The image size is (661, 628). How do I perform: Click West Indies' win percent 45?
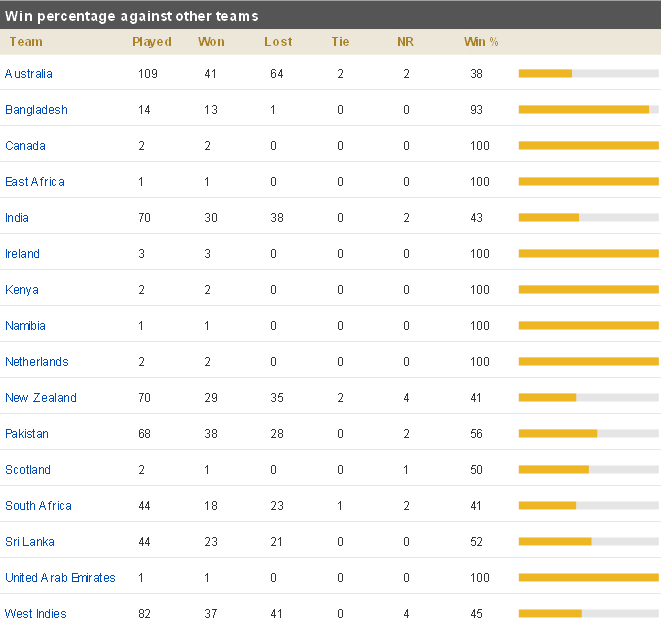tap(476, 614)
